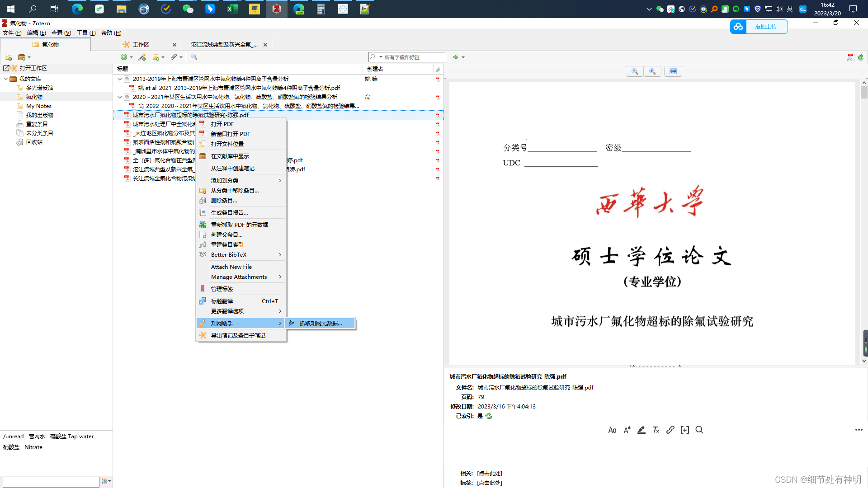Click add item by identifier wand
868x488 pixels.
tap(142, 57)
